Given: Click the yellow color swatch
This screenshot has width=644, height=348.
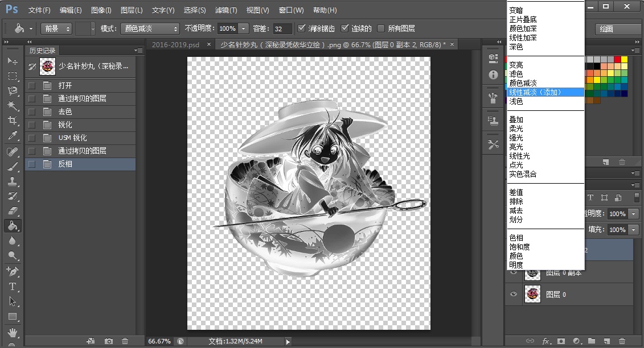Looking at the screenshot, I should click(x=624, y=60).
